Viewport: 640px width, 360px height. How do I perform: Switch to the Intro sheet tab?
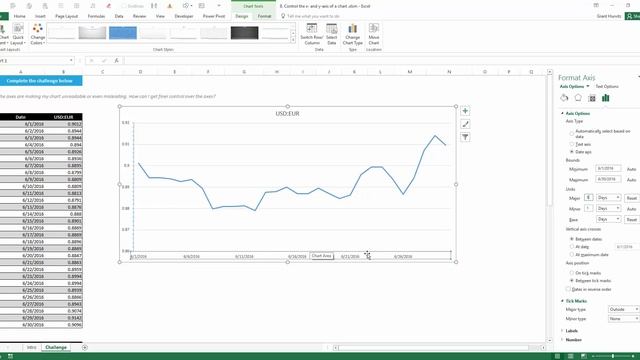pos(31,347)
